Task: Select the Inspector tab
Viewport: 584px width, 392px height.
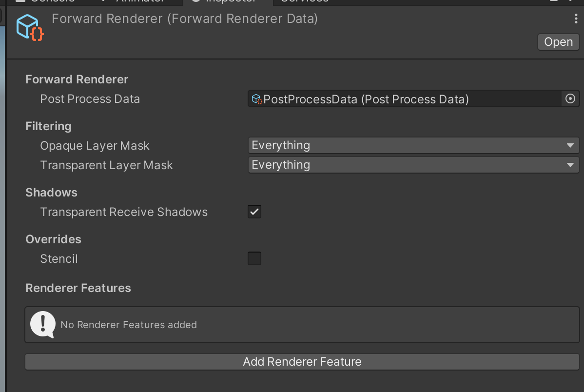Action: click(228, 1)
